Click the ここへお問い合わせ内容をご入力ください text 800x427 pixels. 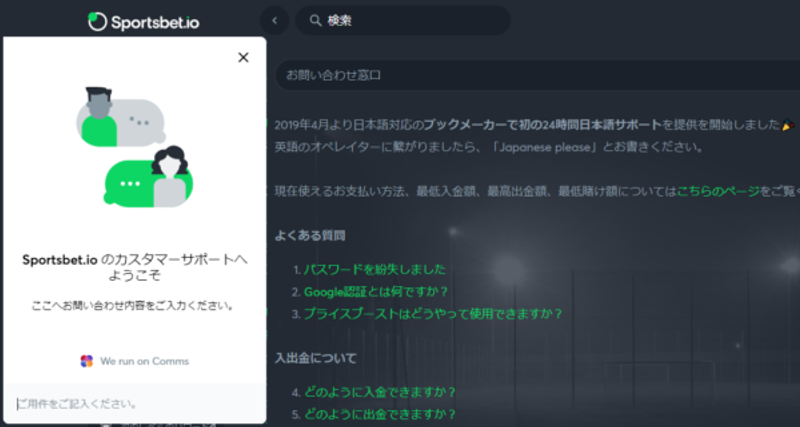(133, 306)
